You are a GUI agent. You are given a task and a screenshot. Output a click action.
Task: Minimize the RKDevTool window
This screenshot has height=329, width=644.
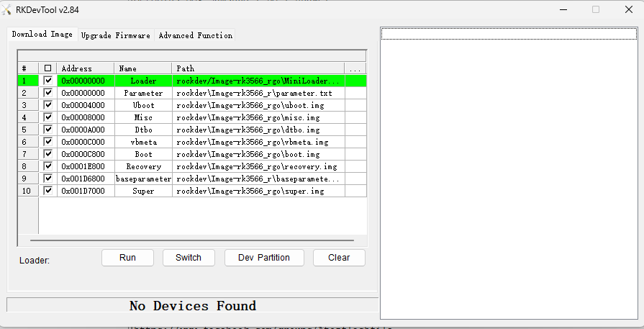click(563, 9)
